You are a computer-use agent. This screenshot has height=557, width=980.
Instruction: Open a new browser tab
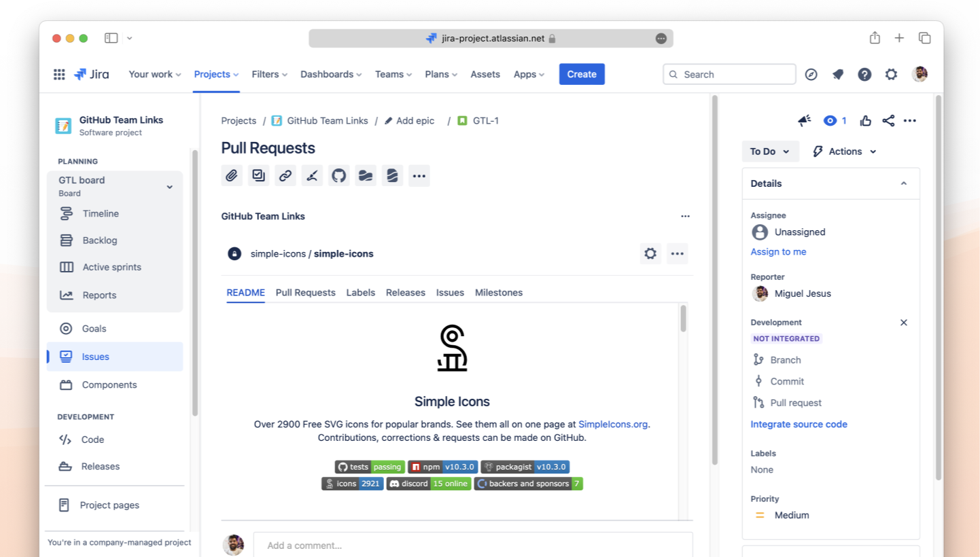click(899, 38)
